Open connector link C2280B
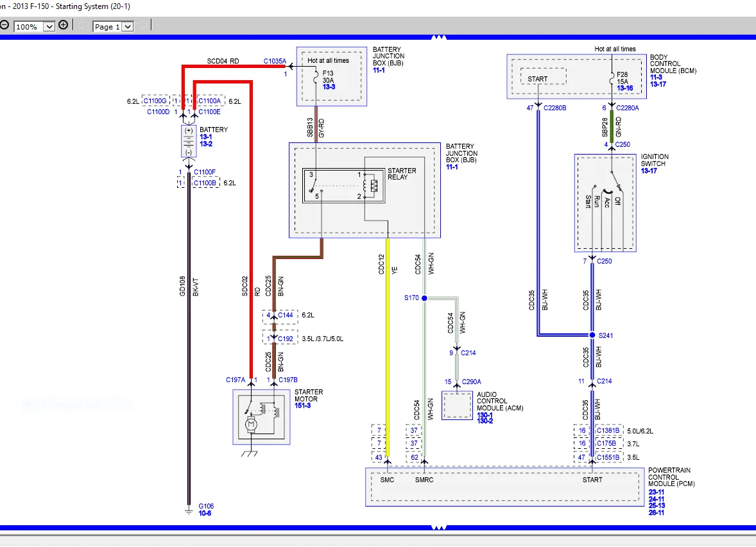The width and height of the screenshot is (756, 547). [x=555, y=108]
